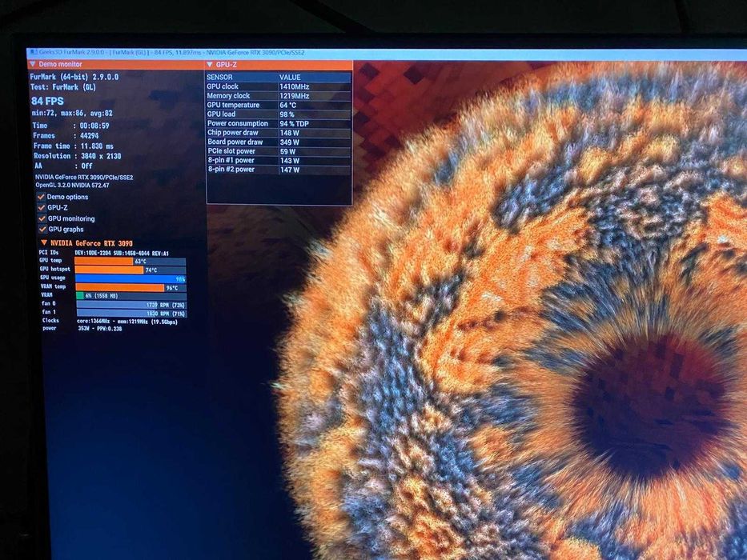Click the 1410MHz GPU clock value

click(295, 86)
